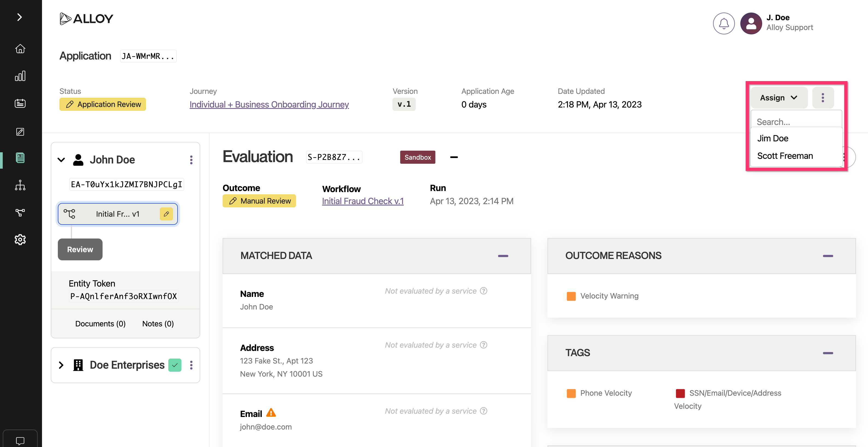The image size is (868, 447).
Task: Open Individual + Business Onboarding Journey link
Action: (269, 105)
